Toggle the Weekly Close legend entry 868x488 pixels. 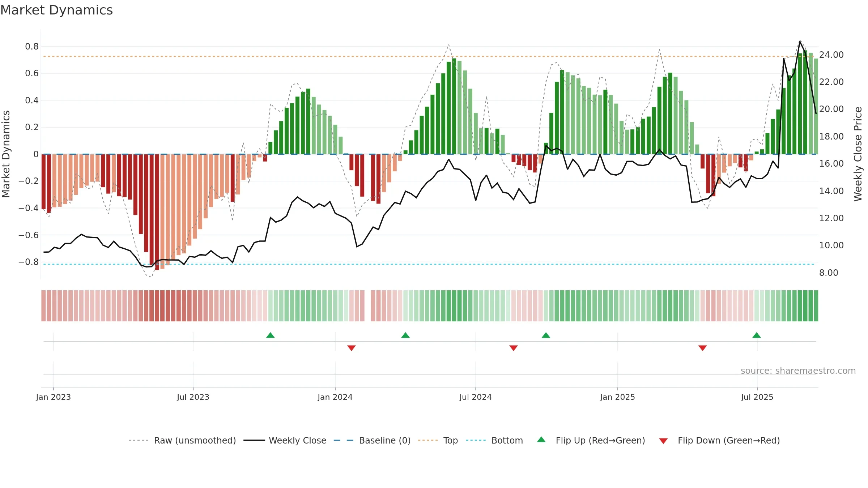285,440
